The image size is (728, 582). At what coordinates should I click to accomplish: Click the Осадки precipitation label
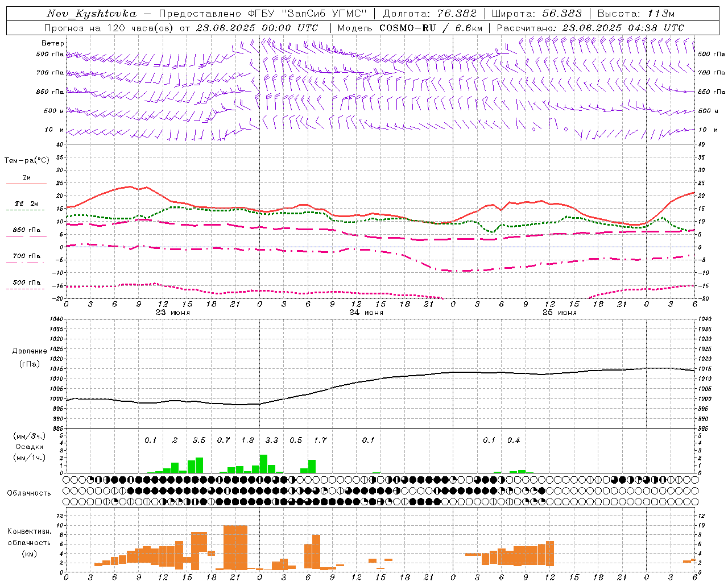point(29,447)
